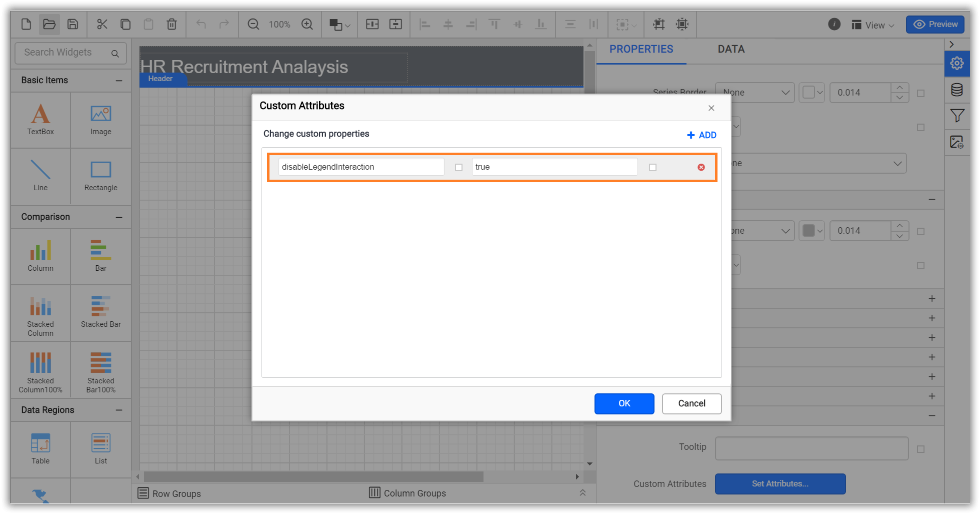Click the Zoom In magnifier icon
This screenshot has height=514, width=980.
coord(307,24)
